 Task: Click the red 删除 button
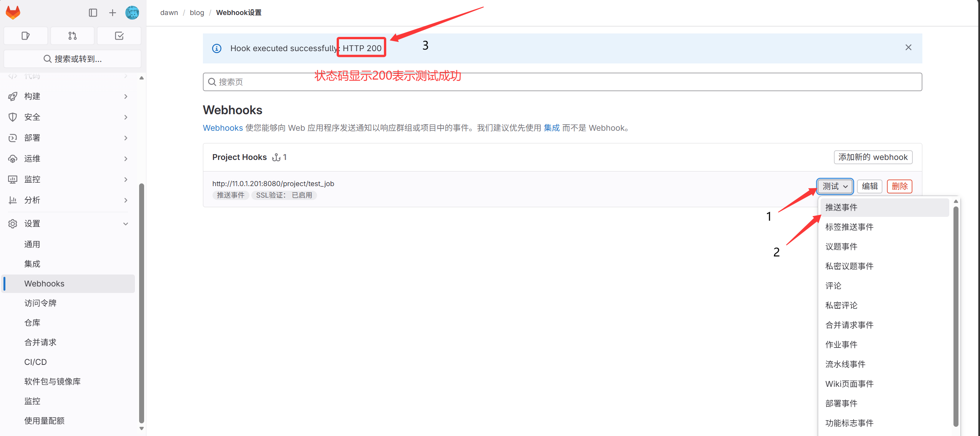tap(900, 186)
